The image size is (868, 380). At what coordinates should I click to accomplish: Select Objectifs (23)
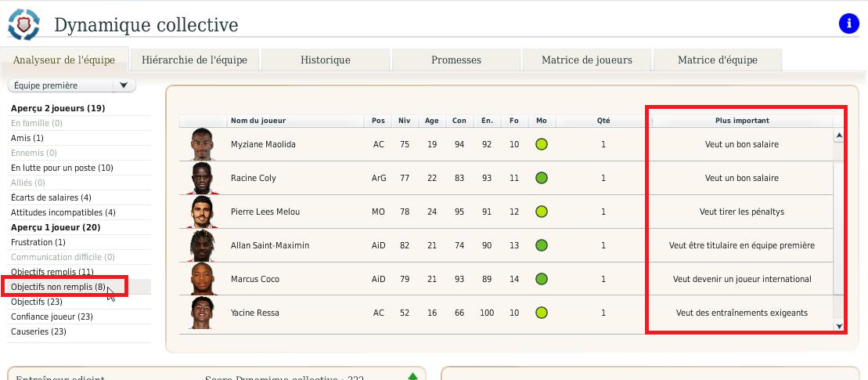pyautogui.click(x=37, y=302)
